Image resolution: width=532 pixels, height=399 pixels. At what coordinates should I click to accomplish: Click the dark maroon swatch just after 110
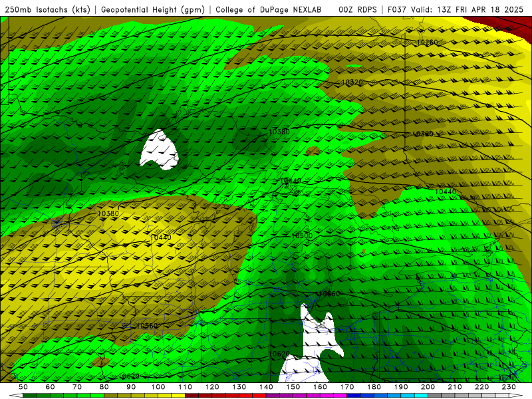click(192, 396)
